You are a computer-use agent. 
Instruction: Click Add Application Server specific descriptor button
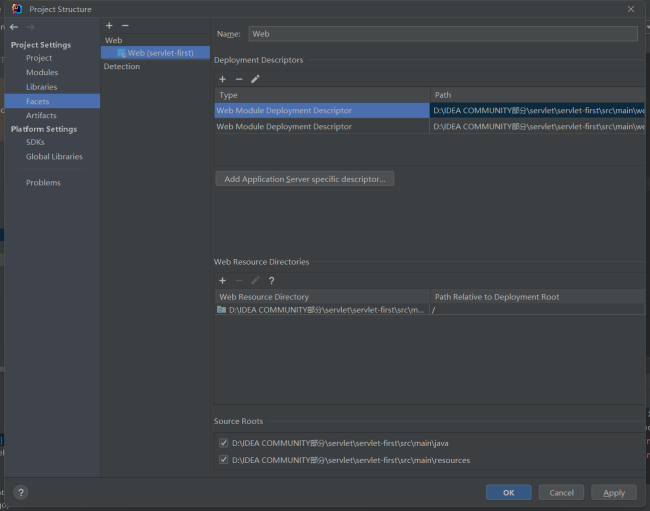[x=305, y=179]
